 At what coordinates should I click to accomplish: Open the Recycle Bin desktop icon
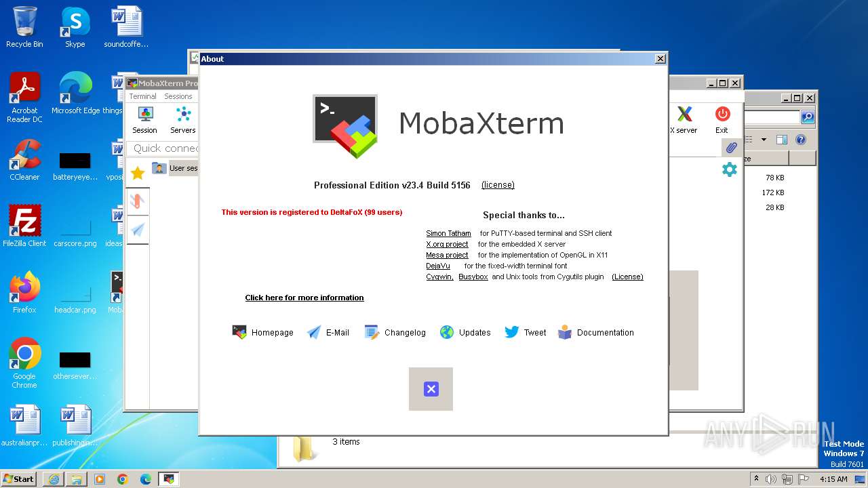coord(24,27)
